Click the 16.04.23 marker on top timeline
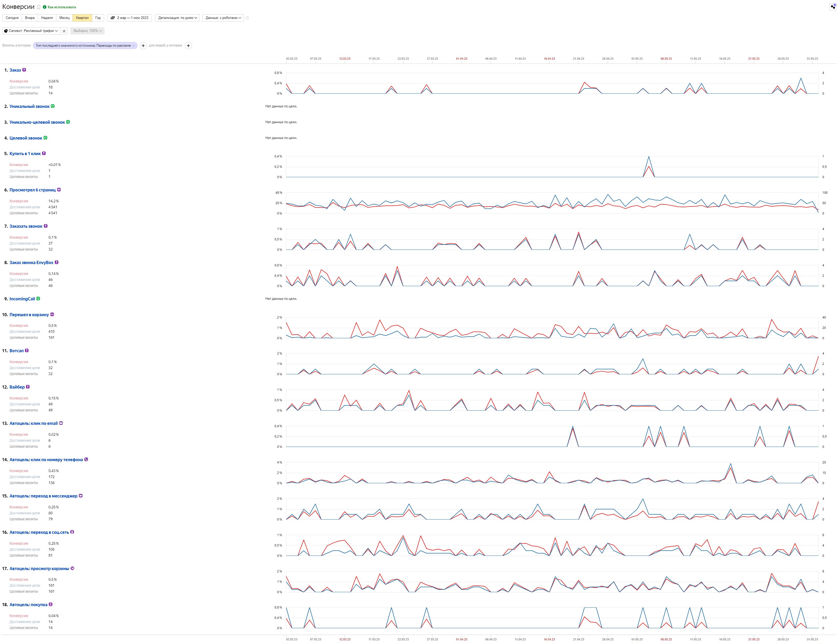Viewport: 840px width, 644px height. 549,59
